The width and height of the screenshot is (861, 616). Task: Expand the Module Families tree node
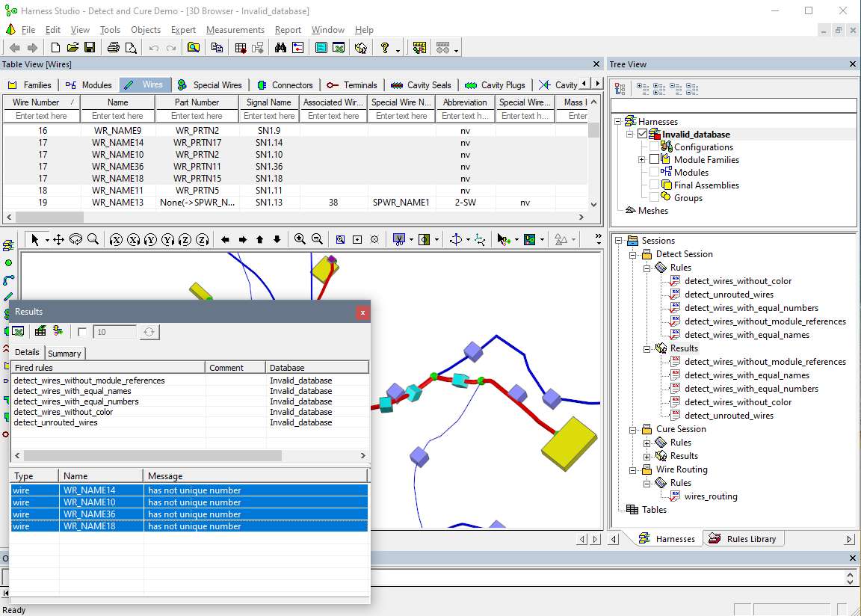[x=641, y=160]
